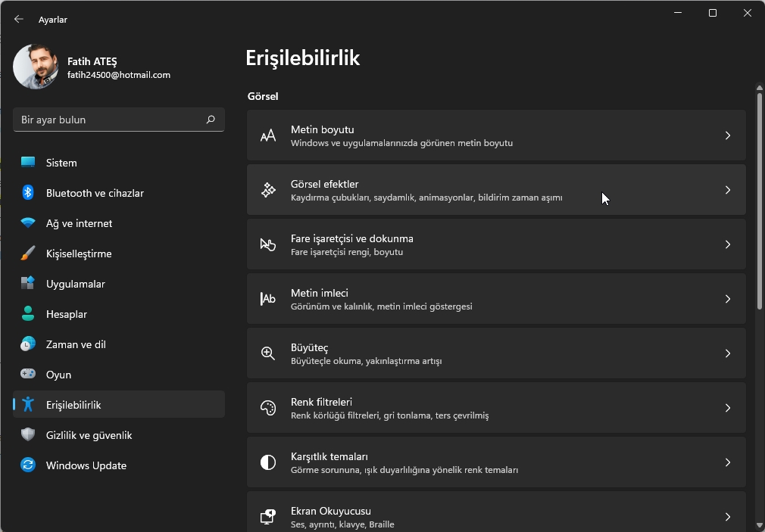Click the back arrow button

tap(19, 19)
